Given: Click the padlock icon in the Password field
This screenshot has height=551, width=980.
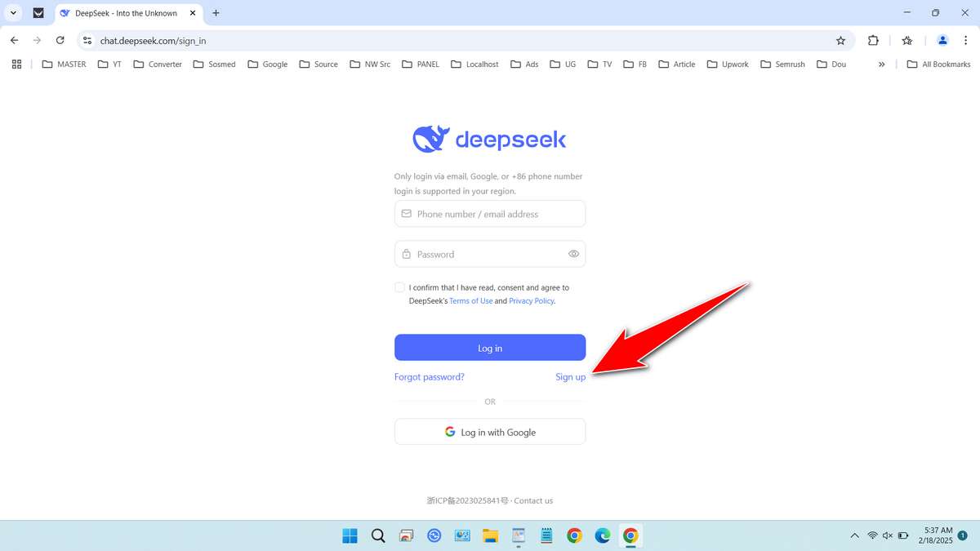Looking at the screenshot, I should tap(406, 254).
